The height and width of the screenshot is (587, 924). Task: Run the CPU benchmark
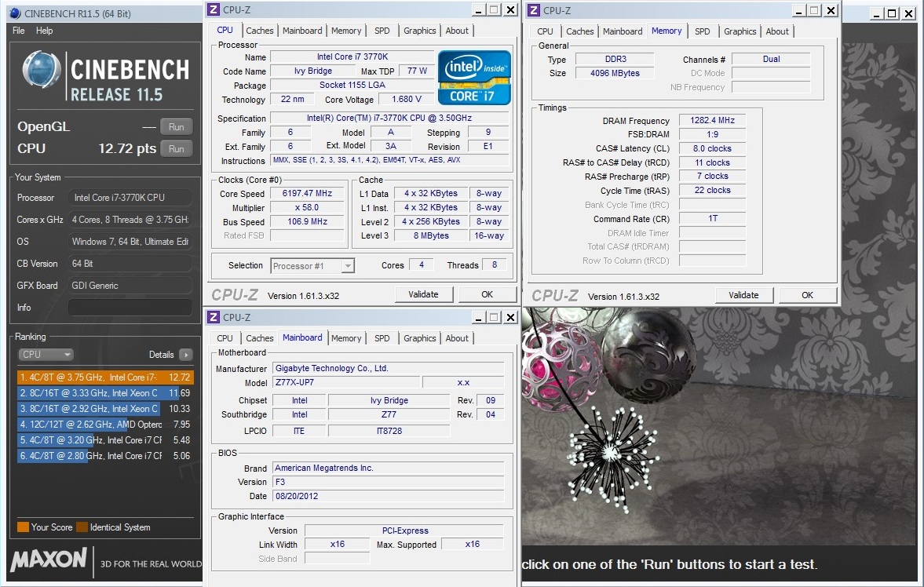[176, 149]
